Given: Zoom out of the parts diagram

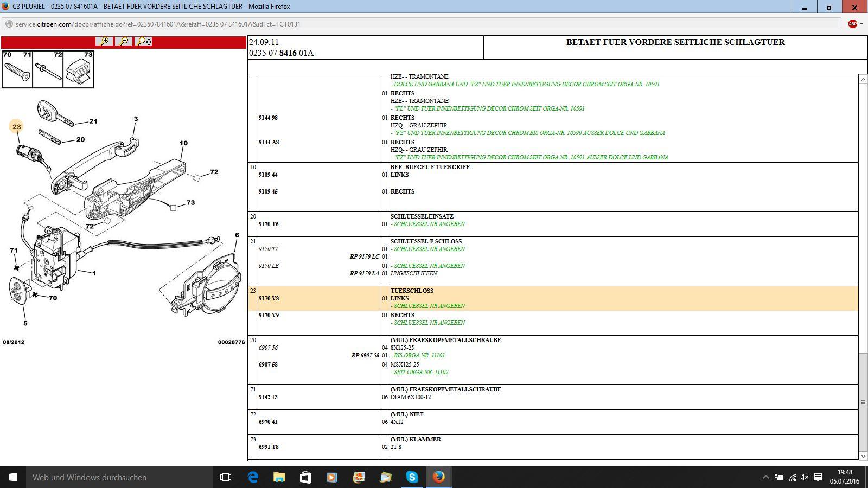Looking at the screenshot, I should (x=124, y=41).
